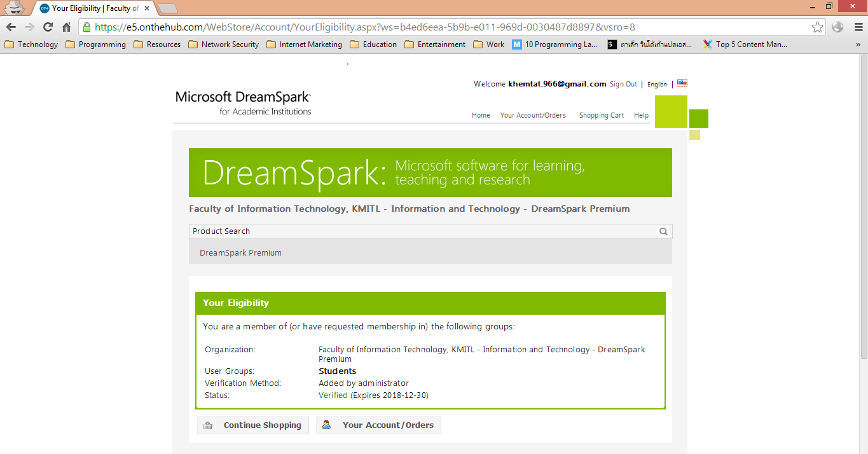
Task: Open the 10 Programming La... bookmark
Action: (555, 45)
